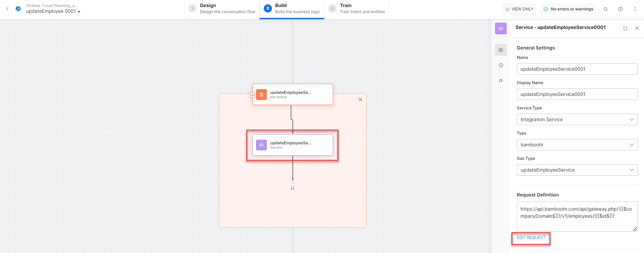Image resolution: width=644 pixels, height=253 pixels.
Task: Open the search magnifier icon
Action: point(606,9)
